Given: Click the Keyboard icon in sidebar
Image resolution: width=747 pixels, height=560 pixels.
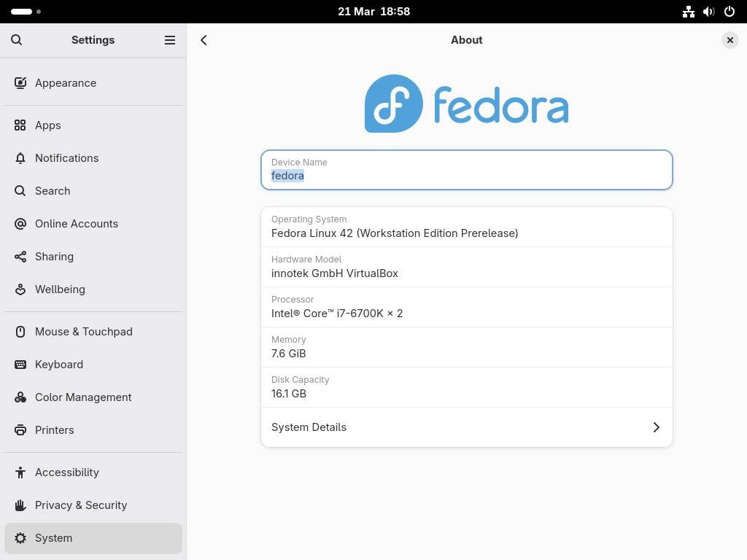Looking at the screenshot, I should point(20,365).
